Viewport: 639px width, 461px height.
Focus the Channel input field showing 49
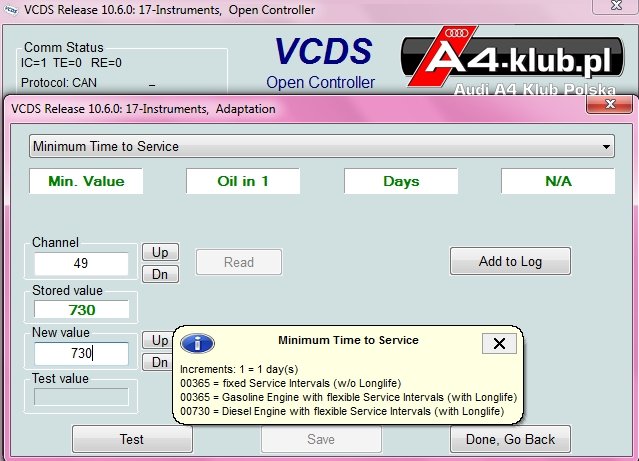[x=81, y=263]
